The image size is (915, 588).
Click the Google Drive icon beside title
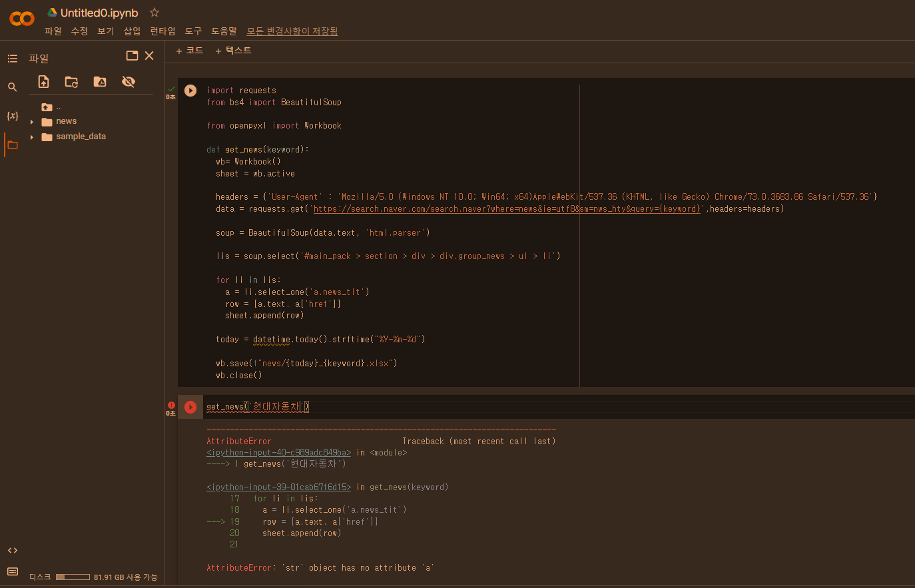tap(52, 13)
